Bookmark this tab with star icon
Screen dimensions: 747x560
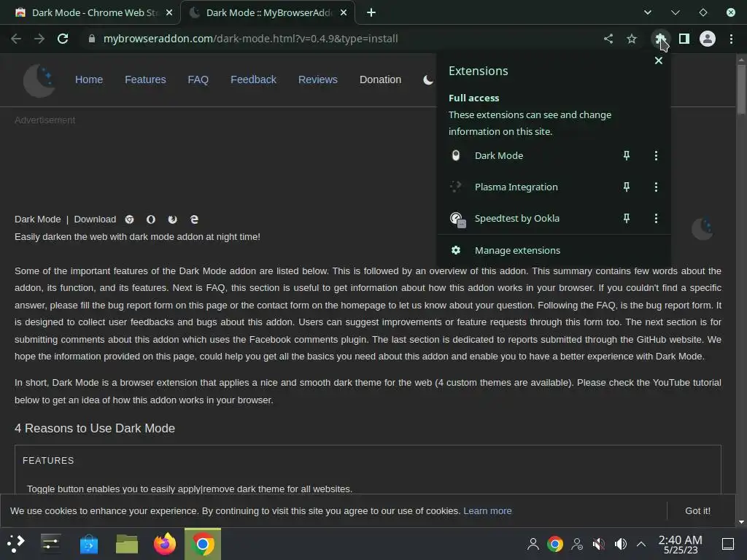pyautogui.click(x=632, y=39)
